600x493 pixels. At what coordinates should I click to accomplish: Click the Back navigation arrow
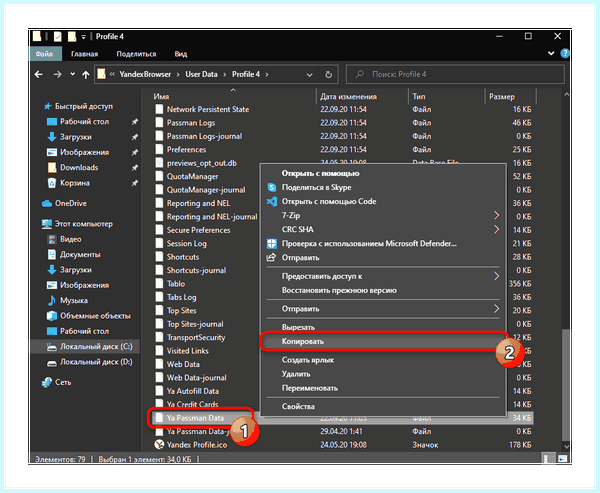[39, 74]
